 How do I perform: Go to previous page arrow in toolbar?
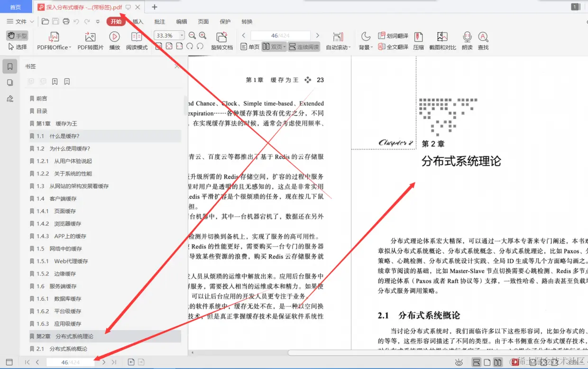click(244, 36)
